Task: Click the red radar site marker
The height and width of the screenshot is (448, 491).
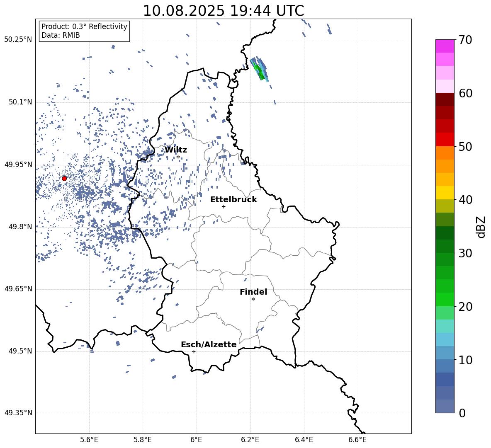Action: pyautogui.click(x=64, y=179)
